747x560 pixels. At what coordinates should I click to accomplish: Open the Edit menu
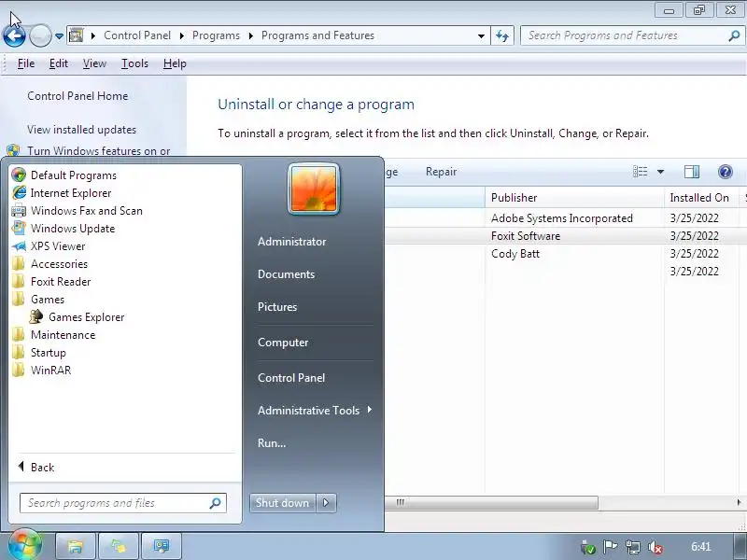[x=58, y=63]
